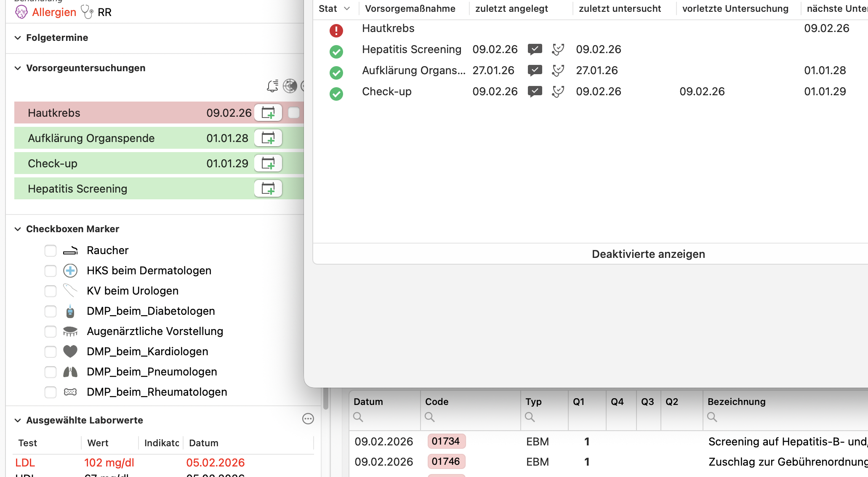Open the more options icon for Ausgewählte Laborwerte
Screen dimensions: 868x477
point(308,419)
